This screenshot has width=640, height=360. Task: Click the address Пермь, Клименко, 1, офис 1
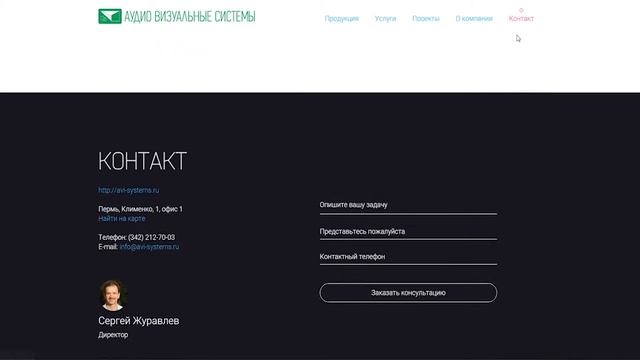tap(140, 209)
